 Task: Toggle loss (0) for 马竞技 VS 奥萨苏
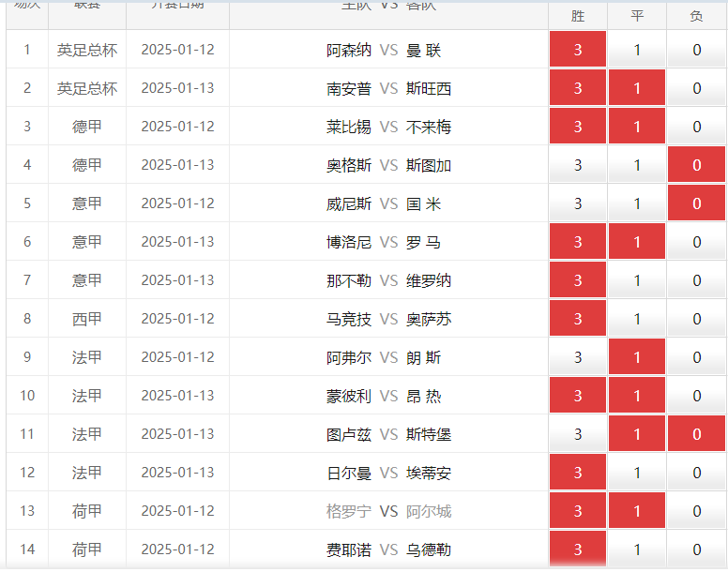click(x=696, y=319)
